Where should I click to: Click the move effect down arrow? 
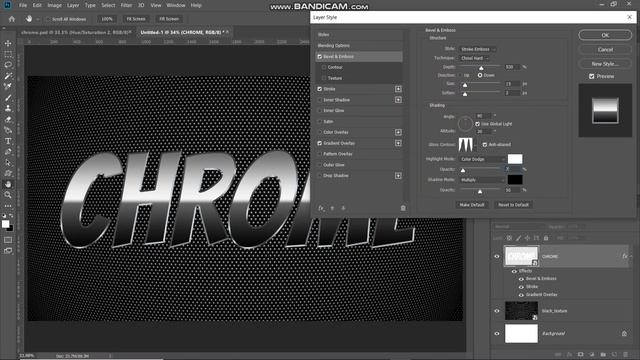click(x=343, y=208)
